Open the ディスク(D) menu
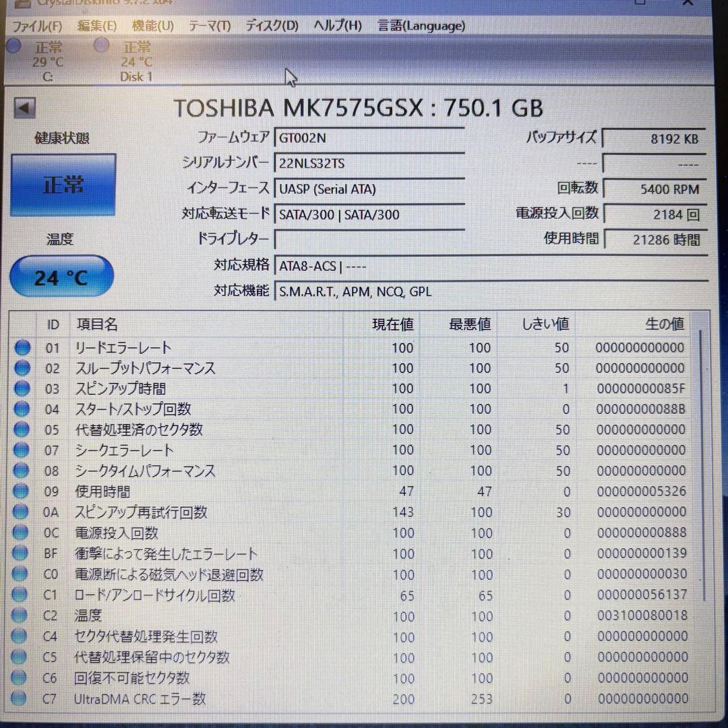 coord(272,26)
